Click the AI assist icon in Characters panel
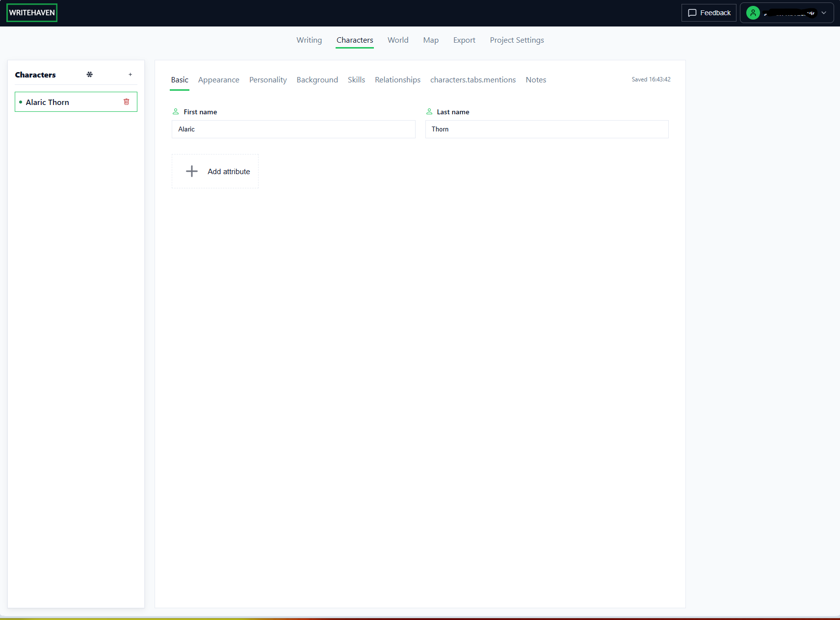The width and height of the screenshot is (840, 620). click(x=89, y=75)
